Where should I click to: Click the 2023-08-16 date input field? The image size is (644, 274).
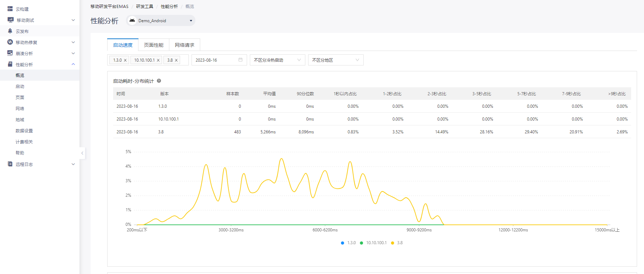[219, 60]
